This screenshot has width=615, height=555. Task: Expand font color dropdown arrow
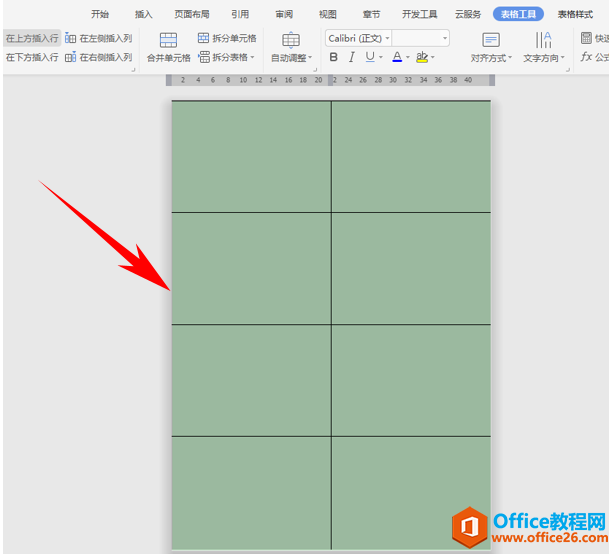408,57
